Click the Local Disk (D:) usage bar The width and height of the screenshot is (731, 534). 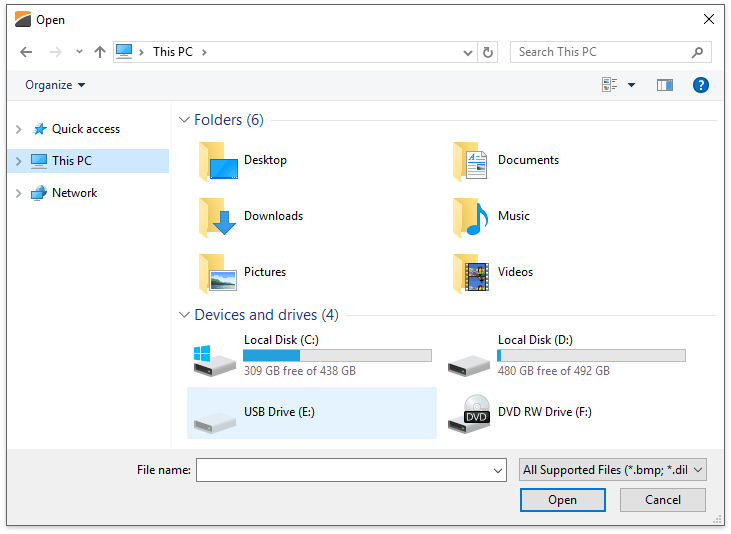click(591, 355)
